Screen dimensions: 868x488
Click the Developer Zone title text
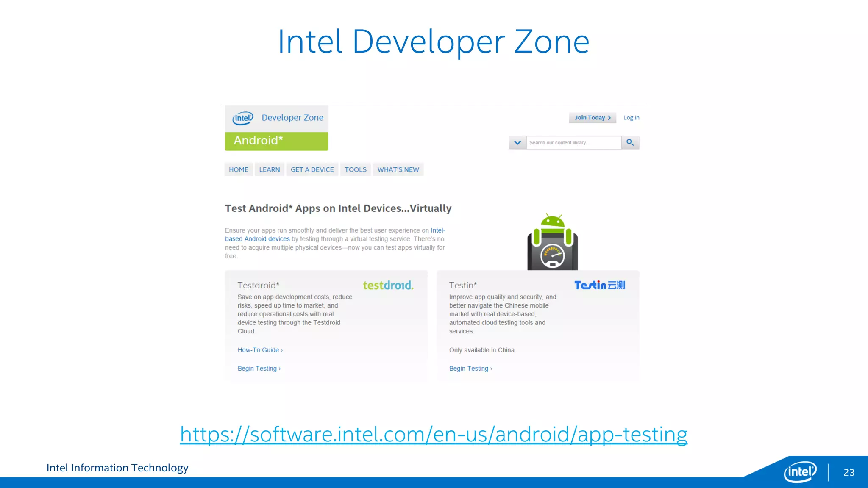pos(292,118)
